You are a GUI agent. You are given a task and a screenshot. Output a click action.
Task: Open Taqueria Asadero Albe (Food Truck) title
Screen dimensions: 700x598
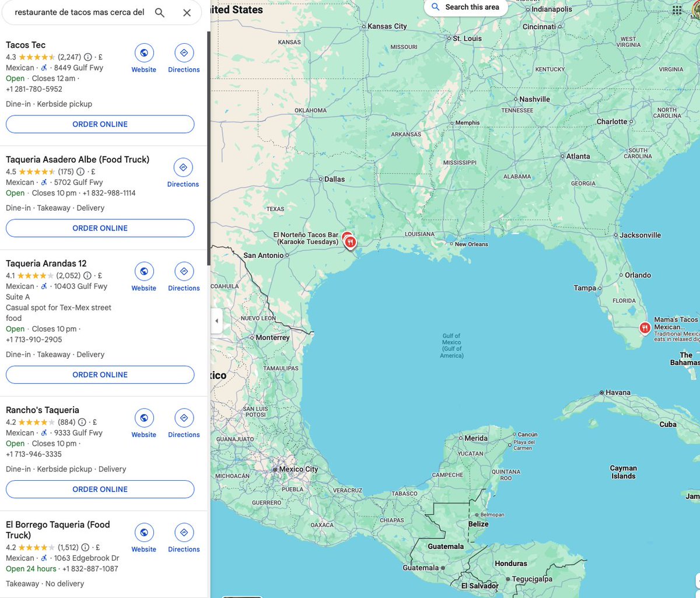point(78,159)
